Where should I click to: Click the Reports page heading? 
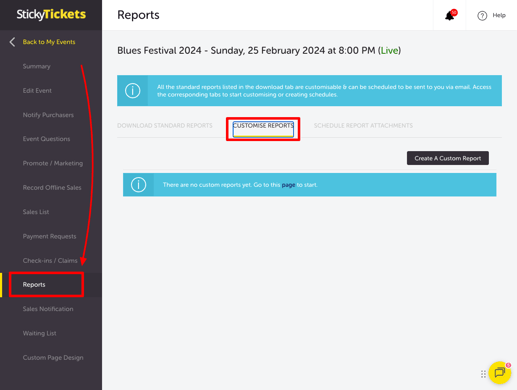point(138,15)
